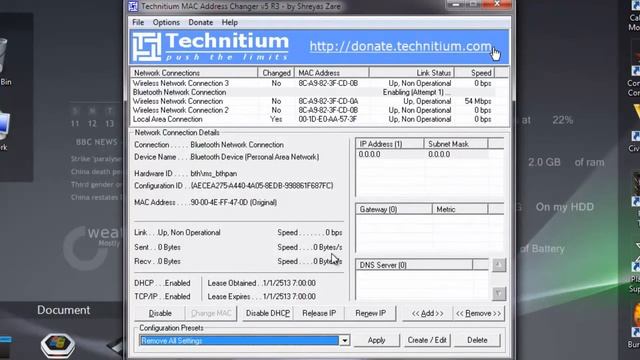Click the Disable DHCP button
The width and height of the screenshot is (640, 360).
point(268,313)
